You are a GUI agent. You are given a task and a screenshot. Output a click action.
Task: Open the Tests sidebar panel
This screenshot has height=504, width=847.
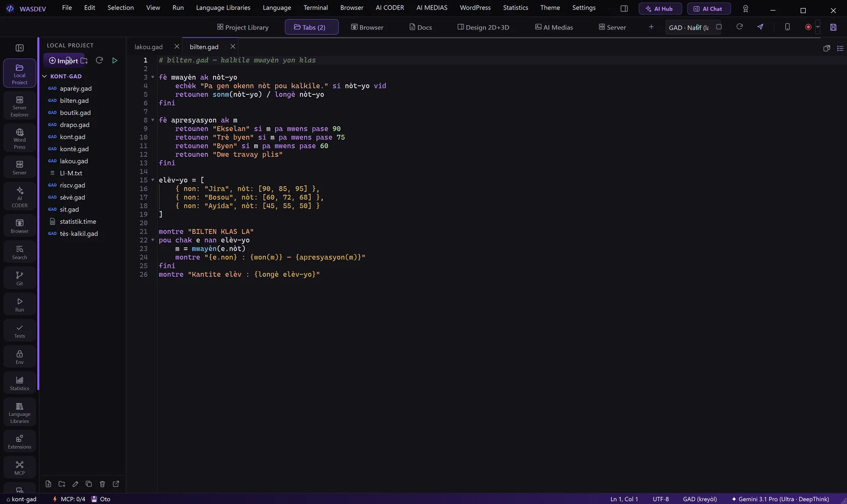click(20, 331)
